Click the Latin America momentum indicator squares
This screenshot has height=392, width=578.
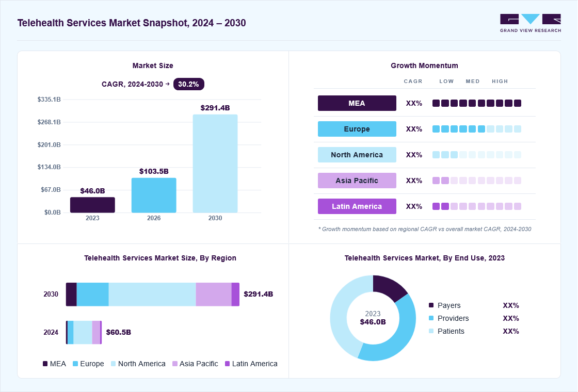point(477,206)
